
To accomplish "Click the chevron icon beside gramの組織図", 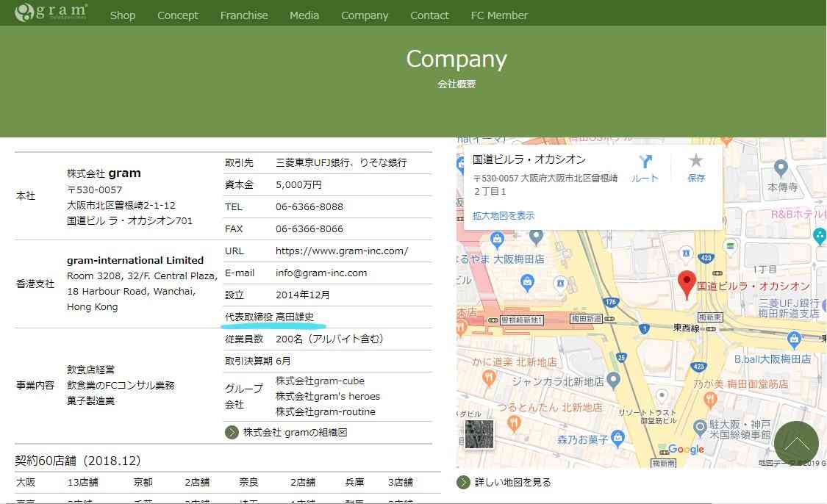I will (232, 433).
